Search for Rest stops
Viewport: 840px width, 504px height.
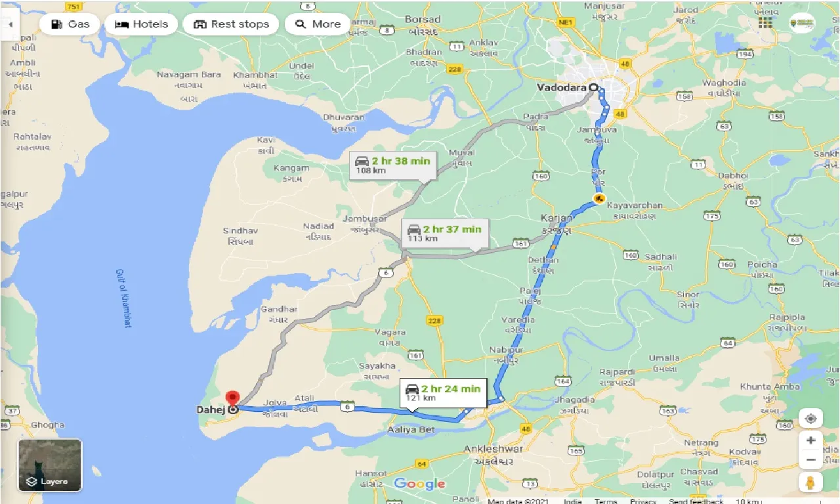click(x=231, y=24)
